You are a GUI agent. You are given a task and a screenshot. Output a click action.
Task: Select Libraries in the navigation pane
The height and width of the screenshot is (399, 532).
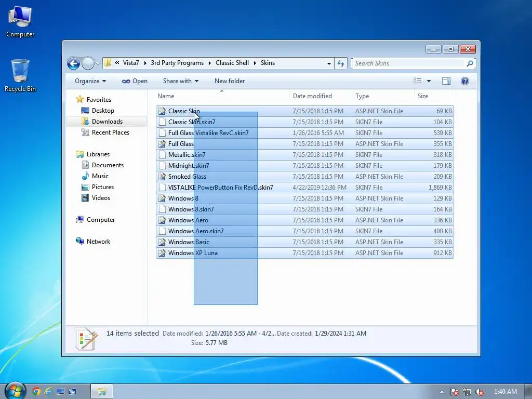(x=98, y=154)
